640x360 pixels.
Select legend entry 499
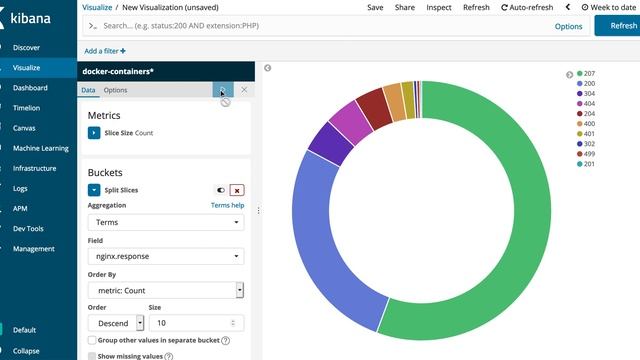click(x=586, y=154)
